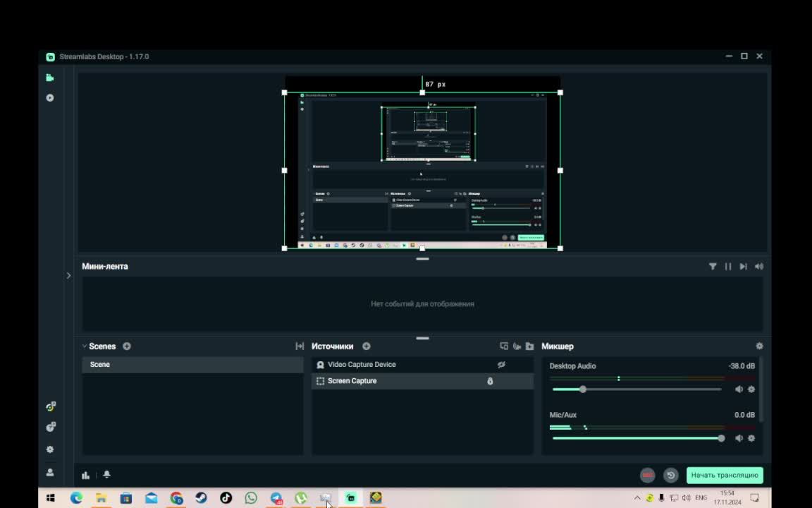Screen dimensions: 812x508
Task: Mute the Mic/Aux input
Action: click(739, 438)
